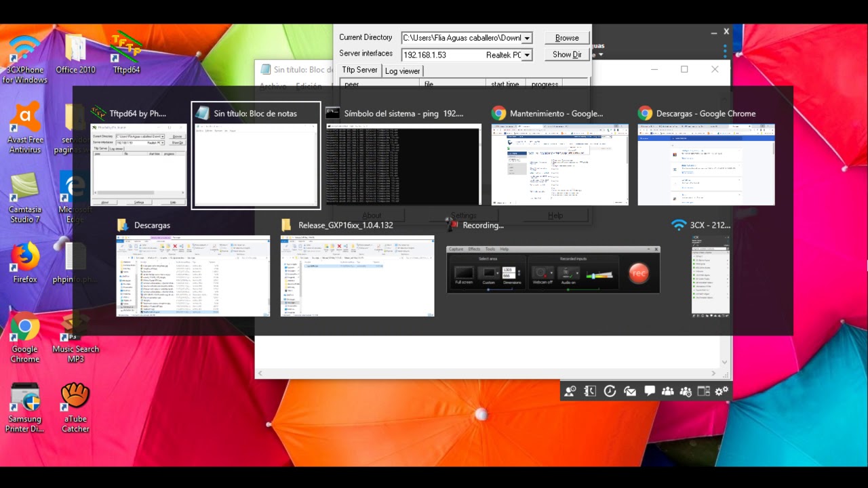Viewport: 868px width, 488px height.
Task: Launch aTube Catcher from desktop
Action: coord(75,407)
